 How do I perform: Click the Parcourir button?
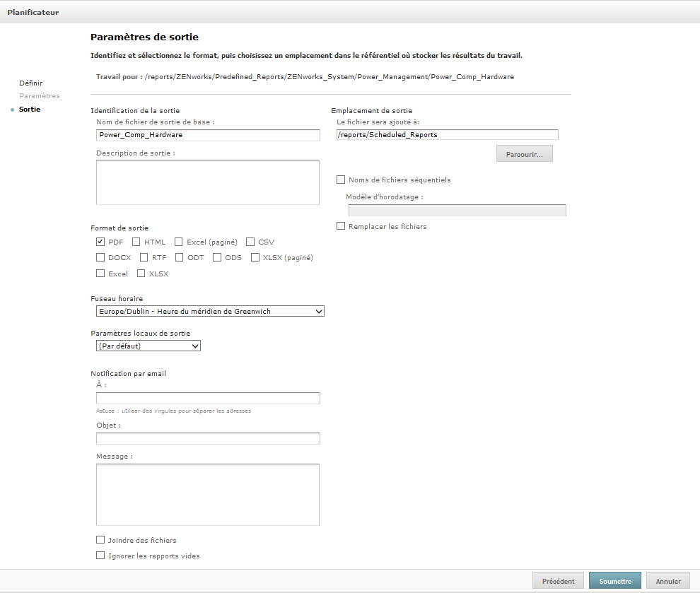tap(524, 154)
